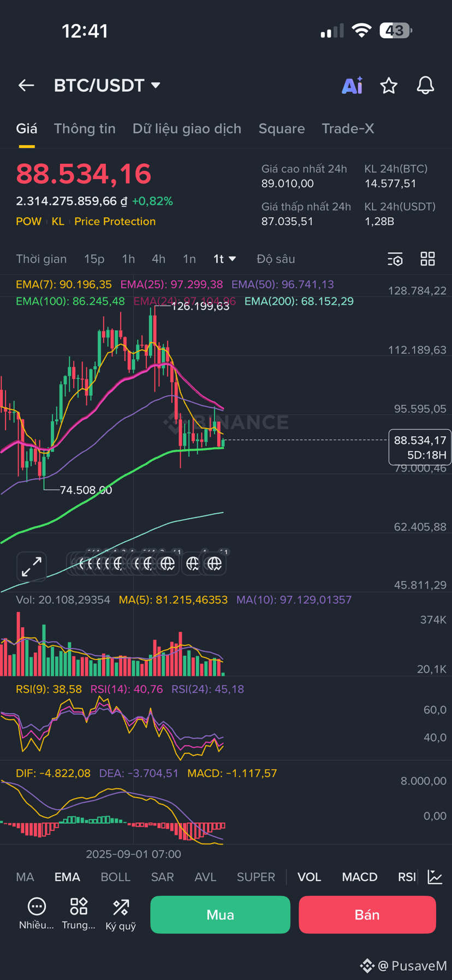Tap the chart low label 74.508,00
Screen dimensions: 452x980
(x=86, y=490)
